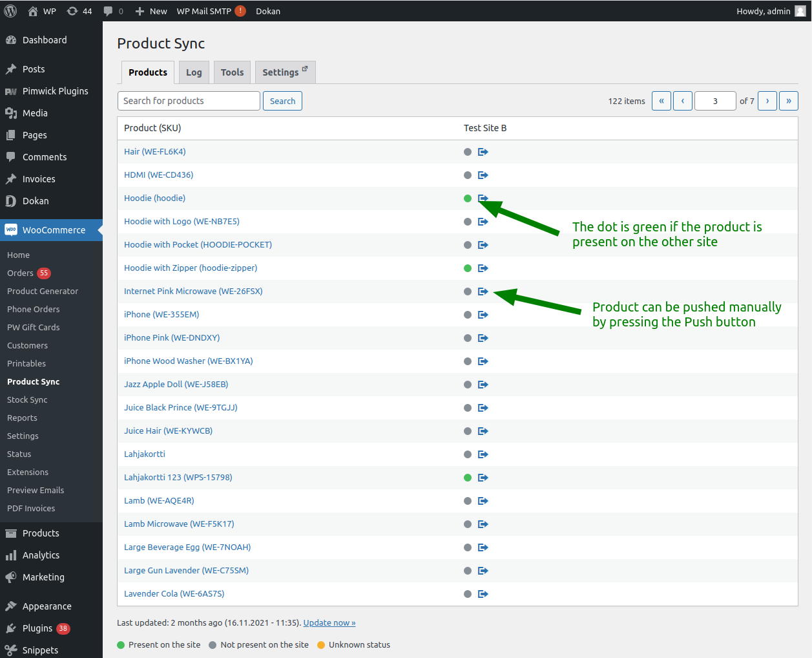Open the Tools tab
Viewport: 812px width, 658px height.
point(232,72)
